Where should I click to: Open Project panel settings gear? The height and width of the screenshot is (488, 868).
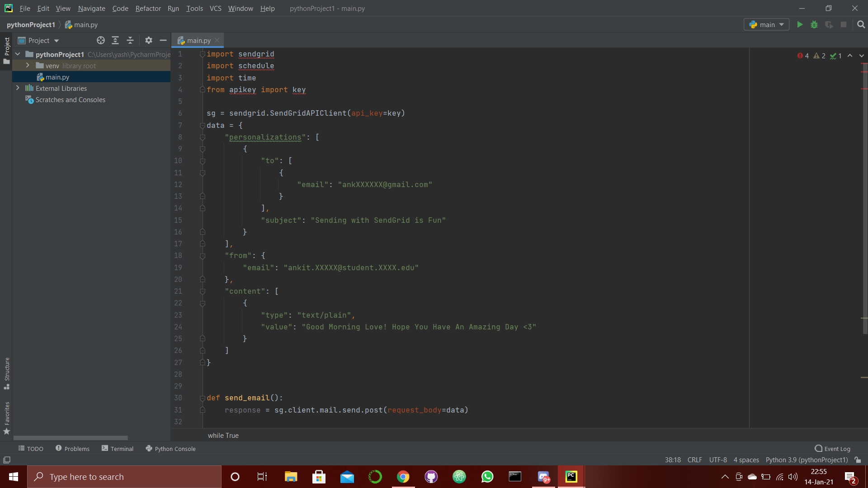149,41
